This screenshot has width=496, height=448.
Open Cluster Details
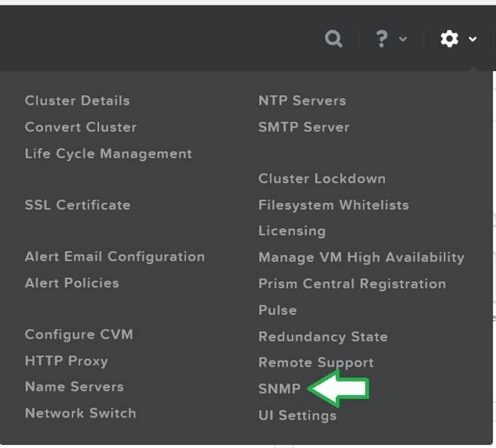pos(77,100)
